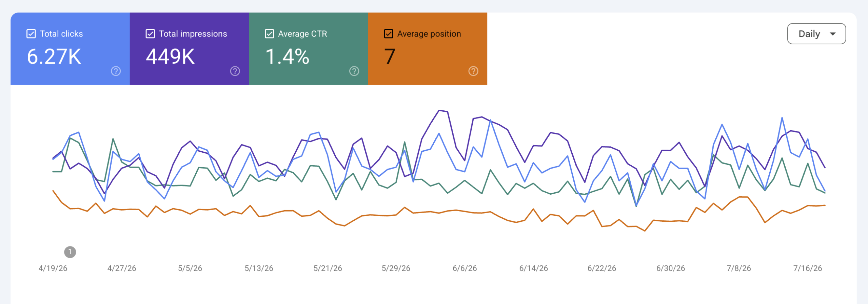Select the orange Average position card

[428, 49]
